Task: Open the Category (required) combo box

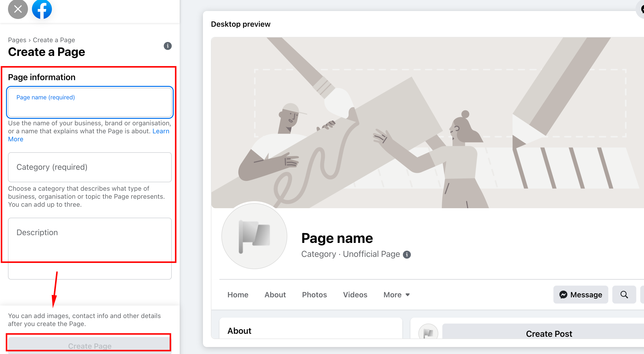Action: [x=90, y=167]
